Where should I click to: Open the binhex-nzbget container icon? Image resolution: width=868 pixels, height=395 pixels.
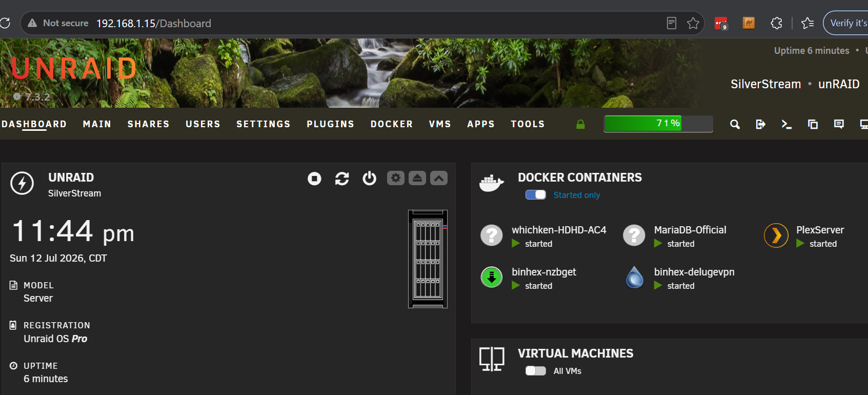pos(491,278)
